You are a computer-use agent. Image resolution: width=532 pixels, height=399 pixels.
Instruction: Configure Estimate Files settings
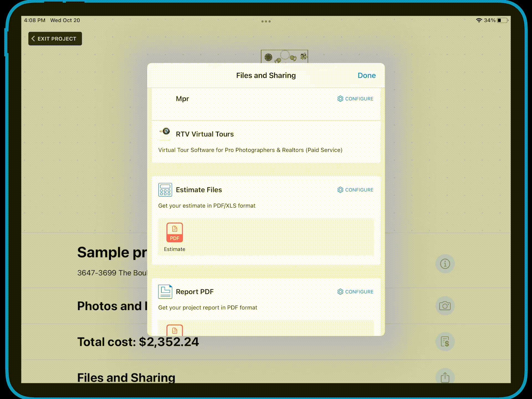[x=355, y=190]
